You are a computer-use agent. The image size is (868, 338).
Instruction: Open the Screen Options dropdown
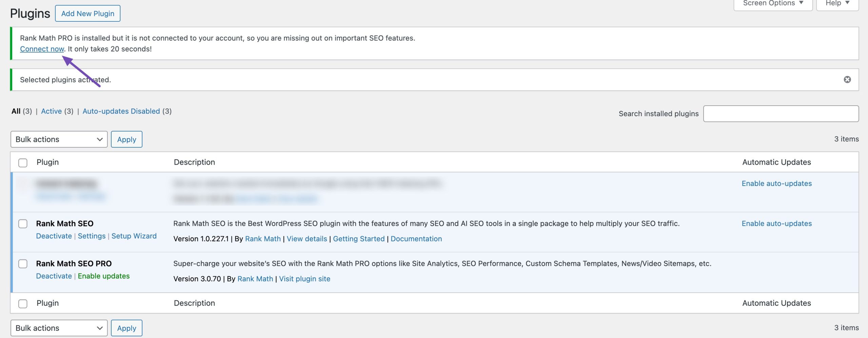pos(773,3)
